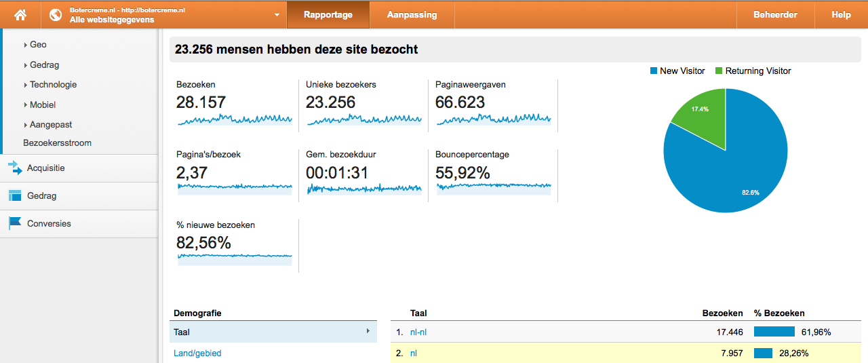Click the 2,37 pages per visit value
Image resolution: width=868 pixels, height=363 pixels.
point(192,173)
